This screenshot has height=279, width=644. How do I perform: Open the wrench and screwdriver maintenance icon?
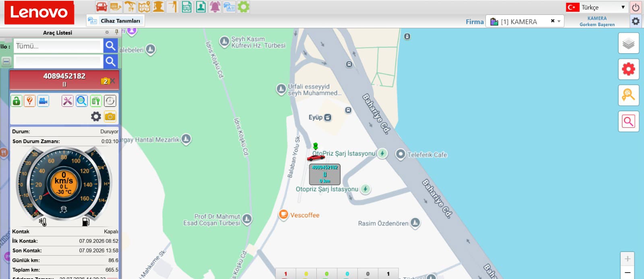coord(67,101)
